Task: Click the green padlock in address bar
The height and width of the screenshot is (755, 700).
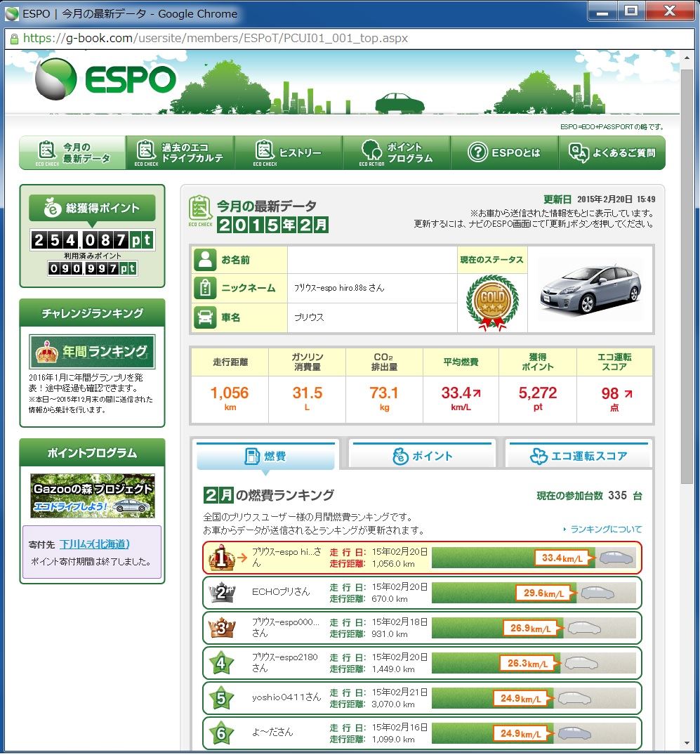Action: tap(14, 39)
